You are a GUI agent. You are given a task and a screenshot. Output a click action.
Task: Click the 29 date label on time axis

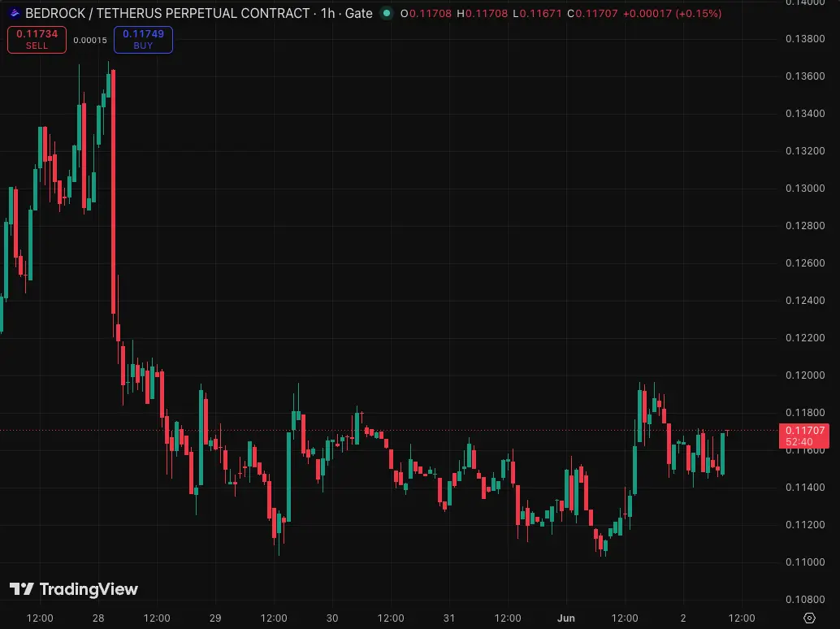tap(215, 618)
